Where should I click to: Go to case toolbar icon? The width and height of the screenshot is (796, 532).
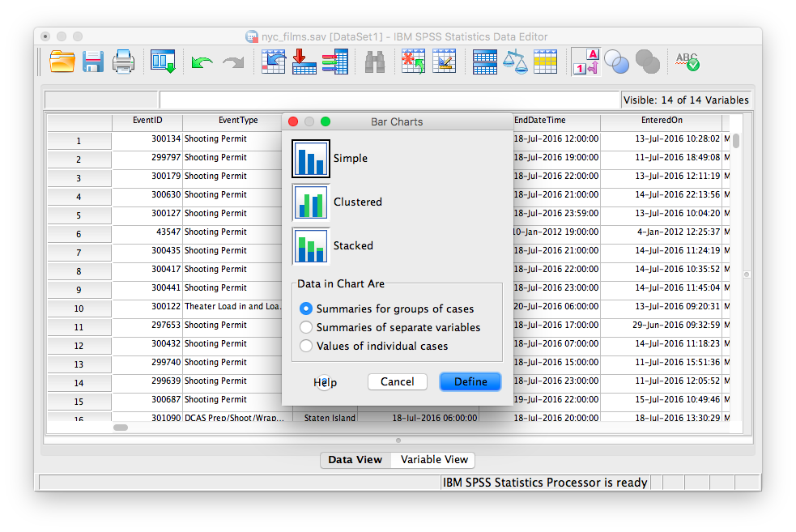point(273,62)
